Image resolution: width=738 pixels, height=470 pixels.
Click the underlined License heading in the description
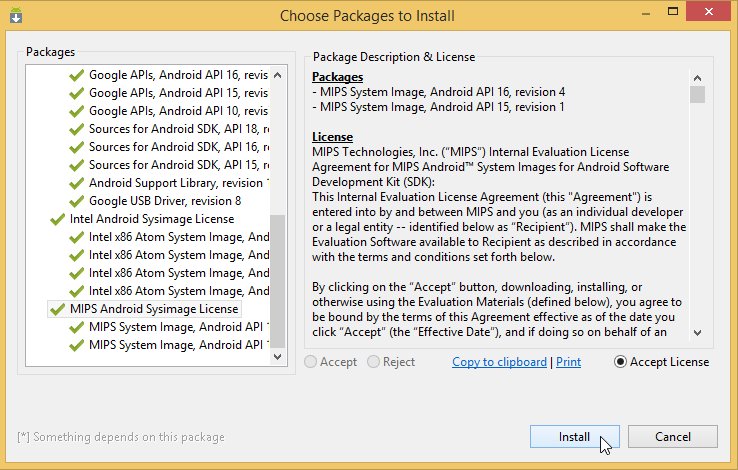click(x=332, y=137)
